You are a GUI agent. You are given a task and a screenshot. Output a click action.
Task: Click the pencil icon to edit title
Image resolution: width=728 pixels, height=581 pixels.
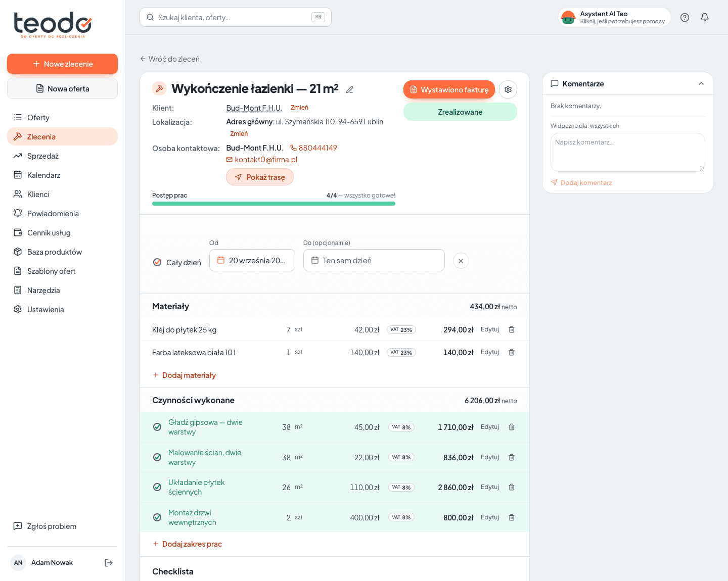tap(349, 89)
